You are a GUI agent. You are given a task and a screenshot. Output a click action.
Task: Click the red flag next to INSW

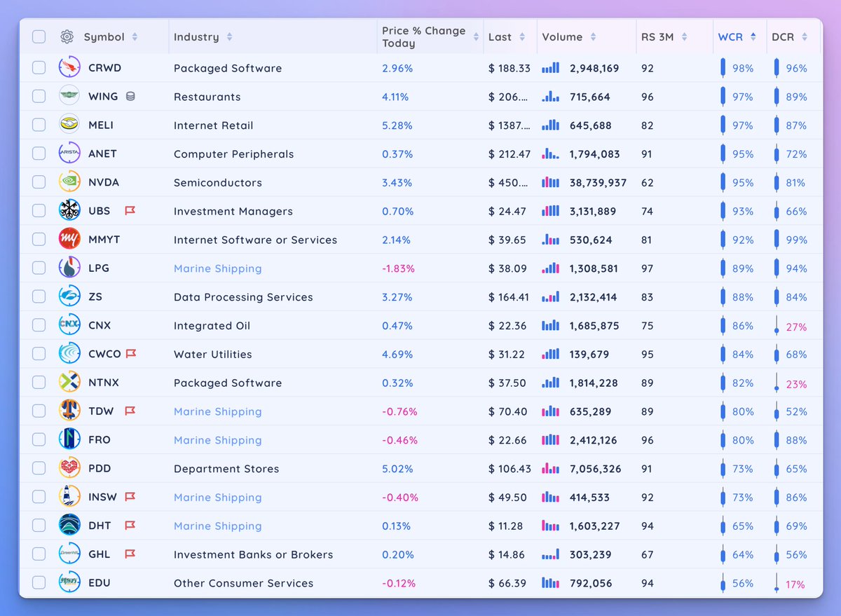point(130,497)
